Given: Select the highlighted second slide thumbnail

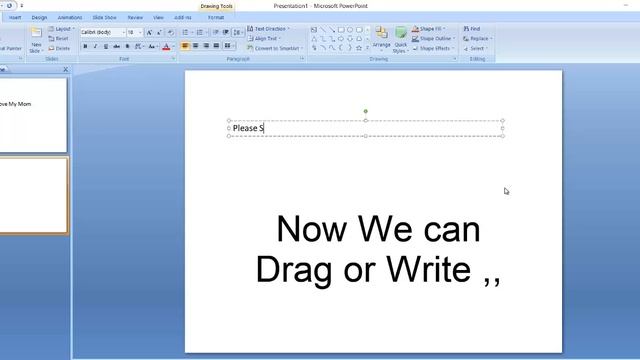Looking at the screenshot, I should (33, 196).
